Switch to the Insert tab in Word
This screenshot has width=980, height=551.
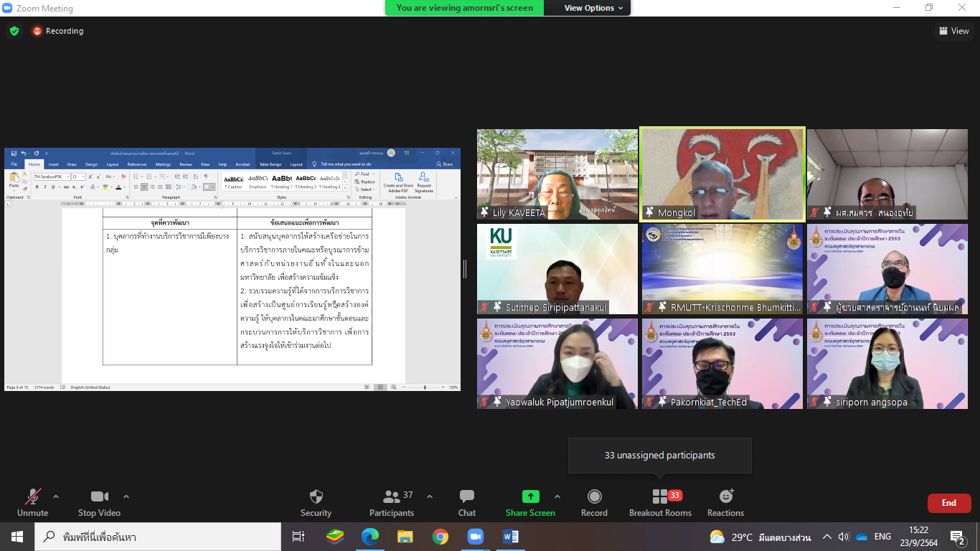click(53, 164)
